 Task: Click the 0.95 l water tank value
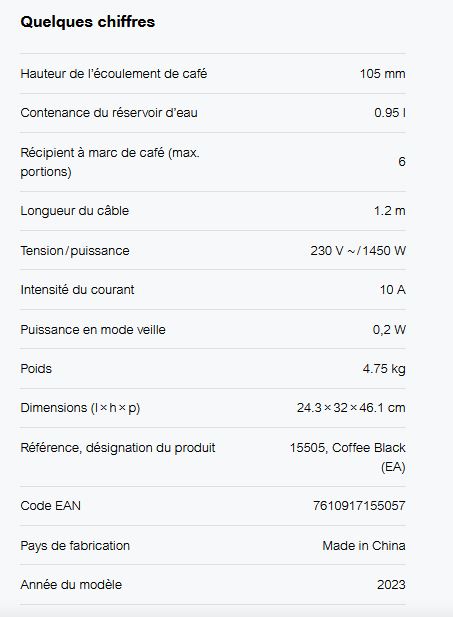[390, 113]
